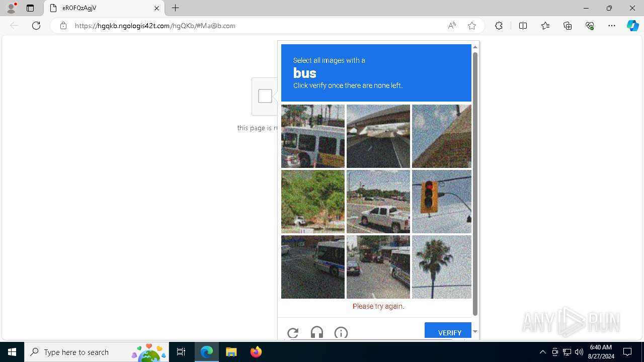644x362 pixels.
Task: Select the highway overpass image tile
Action: (378, 136)
